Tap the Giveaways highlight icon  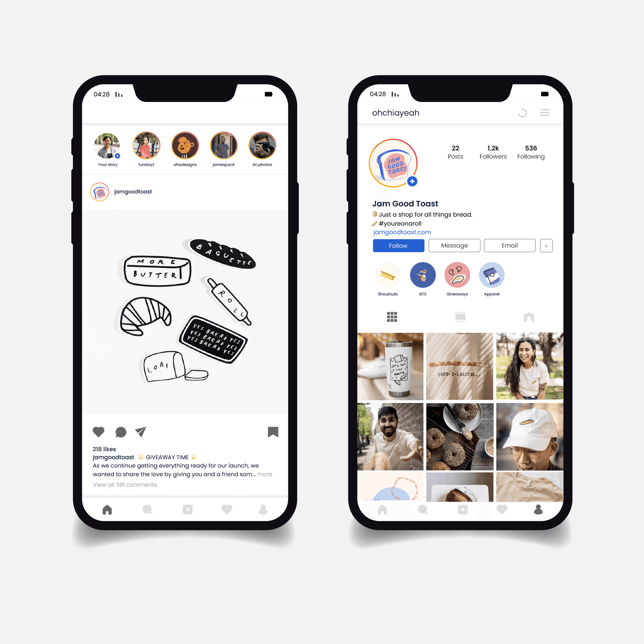[x=457, y=276]
